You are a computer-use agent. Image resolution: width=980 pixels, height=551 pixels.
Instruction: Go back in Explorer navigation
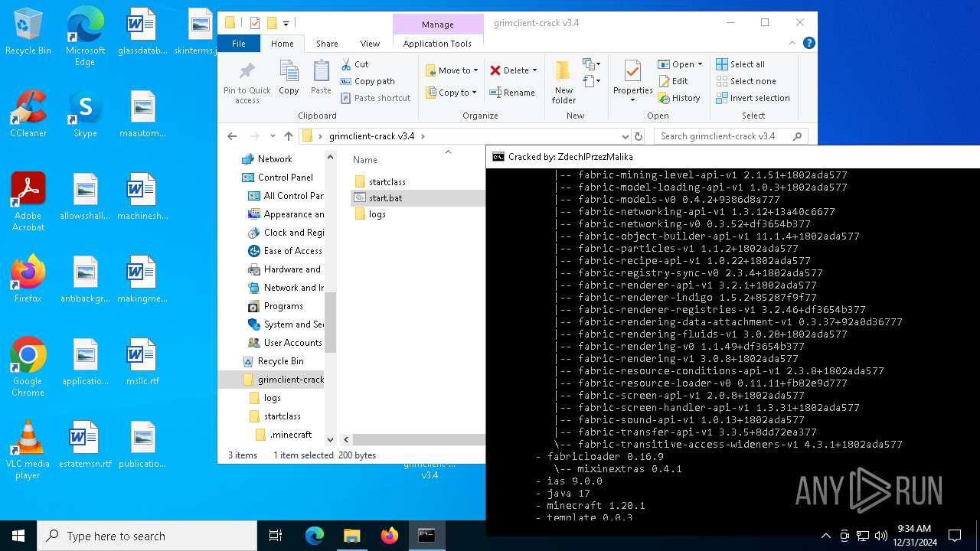232,136
